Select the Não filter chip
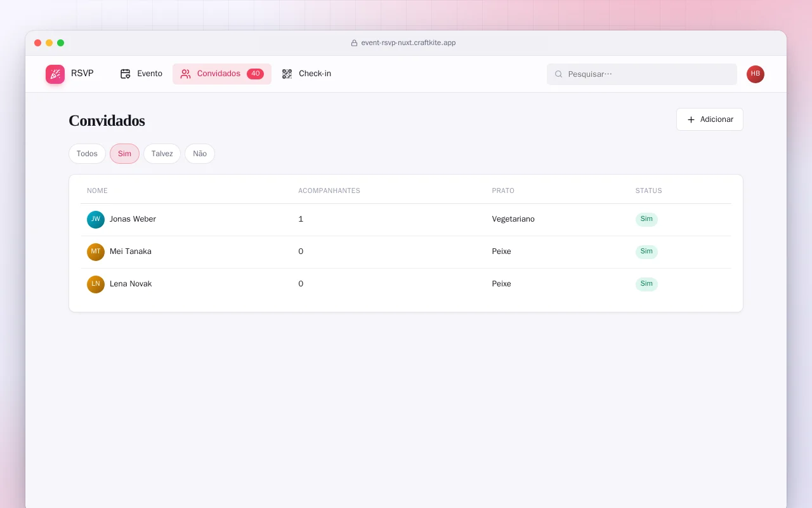The height and width of the screenshot is (508, 812). pyautogui.click(x=200, y=154)
